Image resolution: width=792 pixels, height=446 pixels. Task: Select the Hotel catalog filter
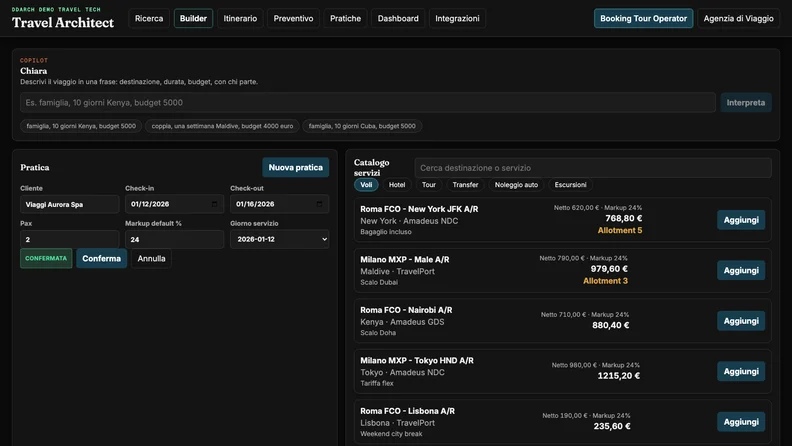[x=397, y=185]
